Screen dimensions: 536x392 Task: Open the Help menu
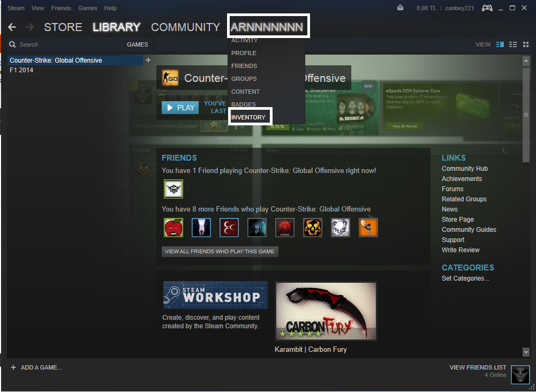pos(110,8)
